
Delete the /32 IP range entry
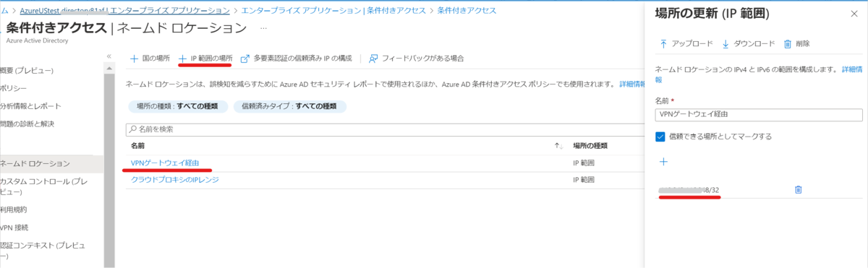pyautogui.click(x=798, y=189)
